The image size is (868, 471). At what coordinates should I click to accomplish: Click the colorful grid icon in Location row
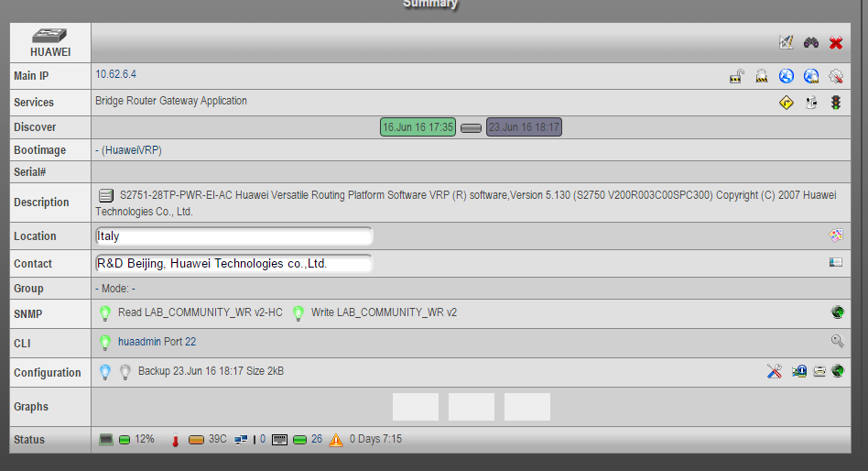click(836, 235)
